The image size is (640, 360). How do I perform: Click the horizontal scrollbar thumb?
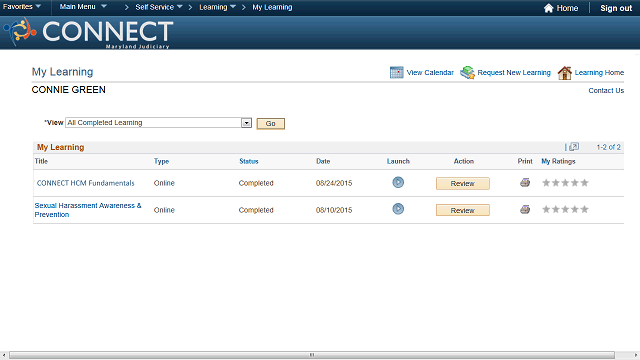[x=312, y=355]
